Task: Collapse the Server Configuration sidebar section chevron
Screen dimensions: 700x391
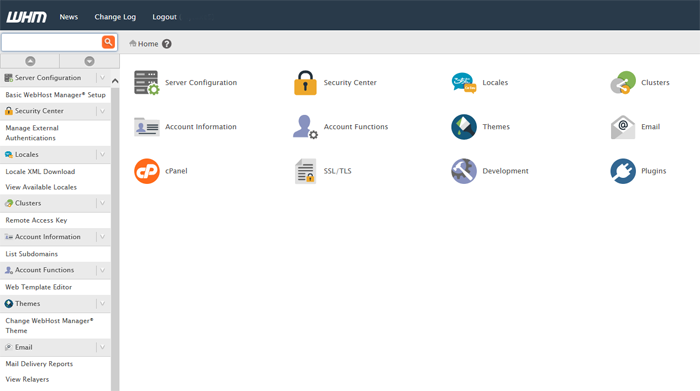Action: coord(102,78)
